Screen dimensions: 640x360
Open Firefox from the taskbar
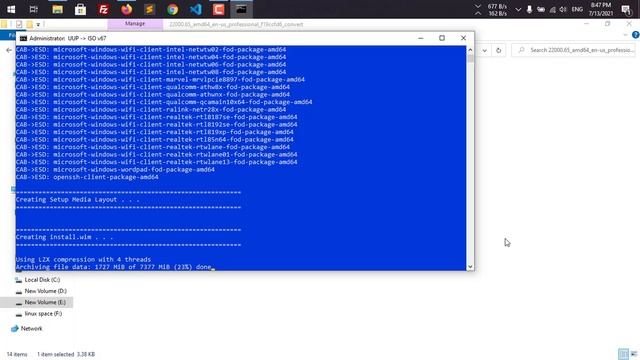pos(127,9)
